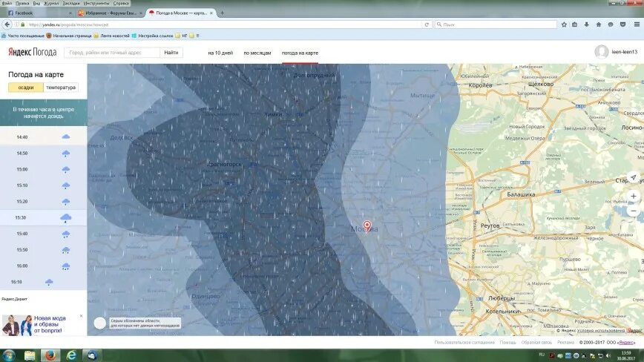
Task: Bookmark this page with the star icon
Action: 564,24
